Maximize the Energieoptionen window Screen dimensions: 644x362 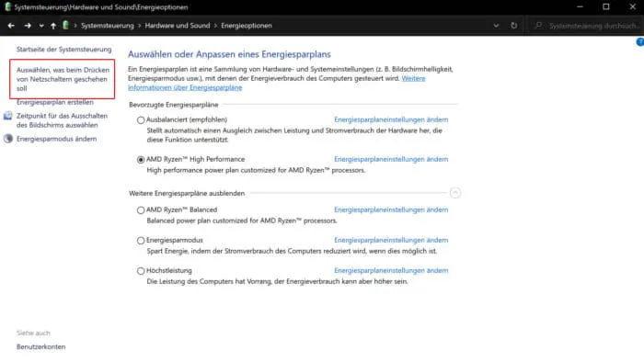[x=605, y=7]
